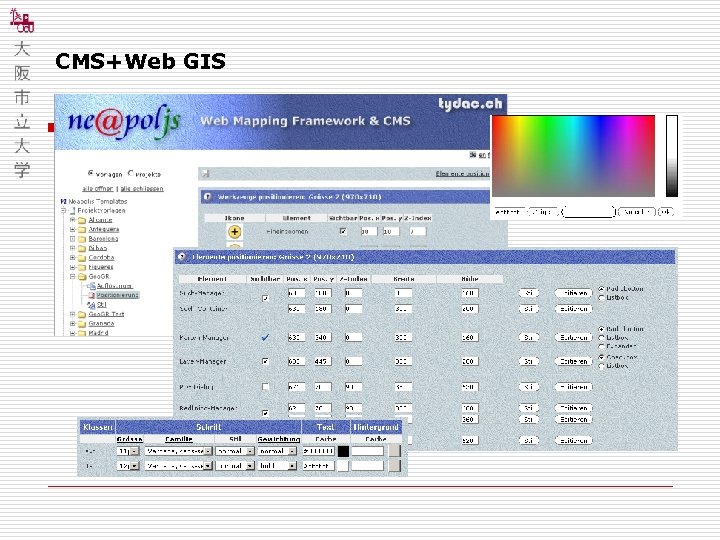Click the tydac.ch logo text
The width and height of the screenshot is (720, 540).
point(470,104)
